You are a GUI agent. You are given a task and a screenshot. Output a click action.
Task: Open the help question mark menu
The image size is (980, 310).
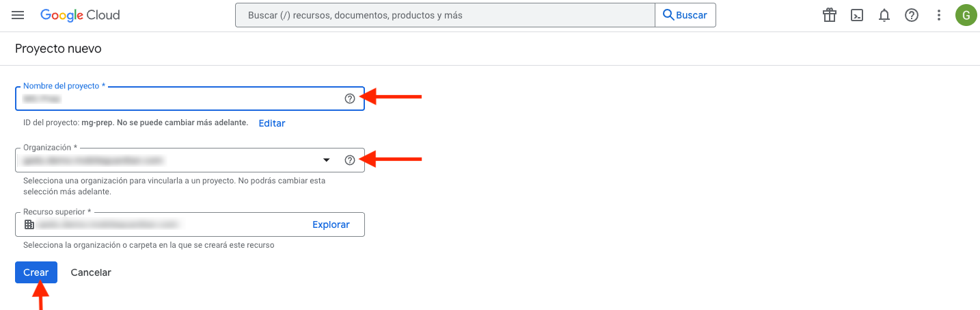(x=912, y=15)
